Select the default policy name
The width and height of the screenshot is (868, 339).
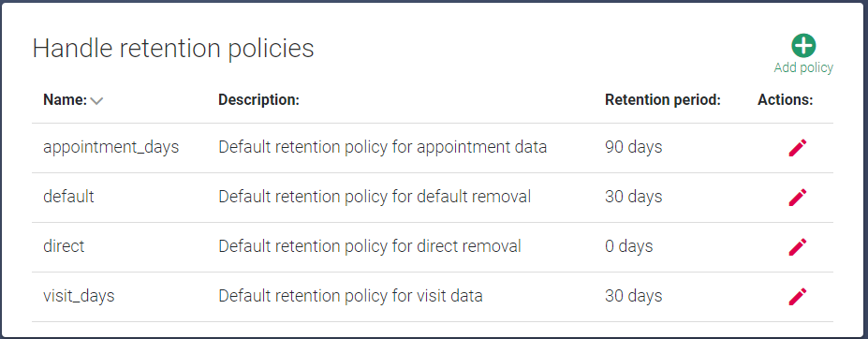68,197
